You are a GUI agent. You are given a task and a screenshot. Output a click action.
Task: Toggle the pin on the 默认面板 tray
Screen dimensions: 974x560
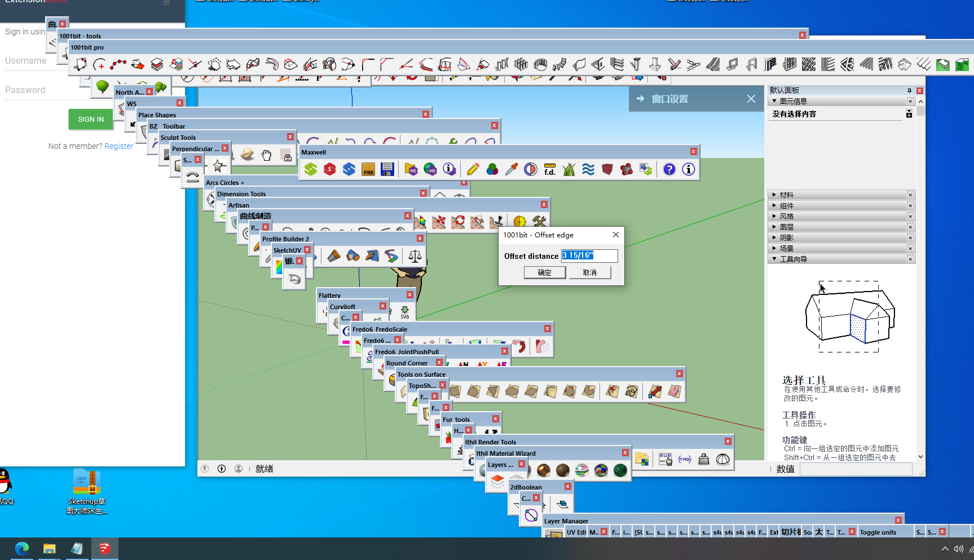click(x=909, y=90)
